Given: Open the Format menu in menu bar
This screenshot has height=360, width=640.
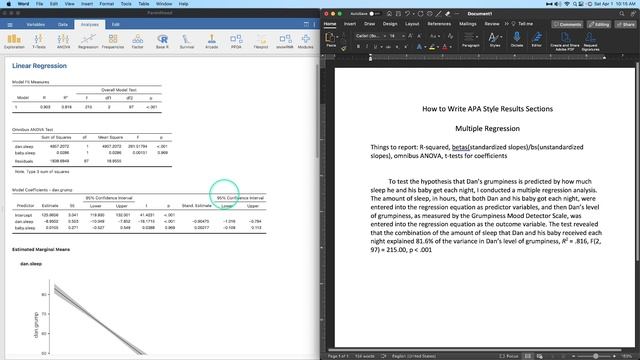Looking at the screenshot, I should click(x=107, y=4).
